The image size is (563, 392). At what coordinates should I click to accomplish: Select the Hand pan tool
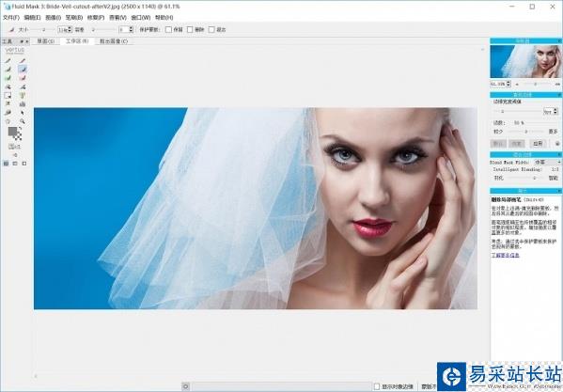pyautogui.click(x=8, y=121)
